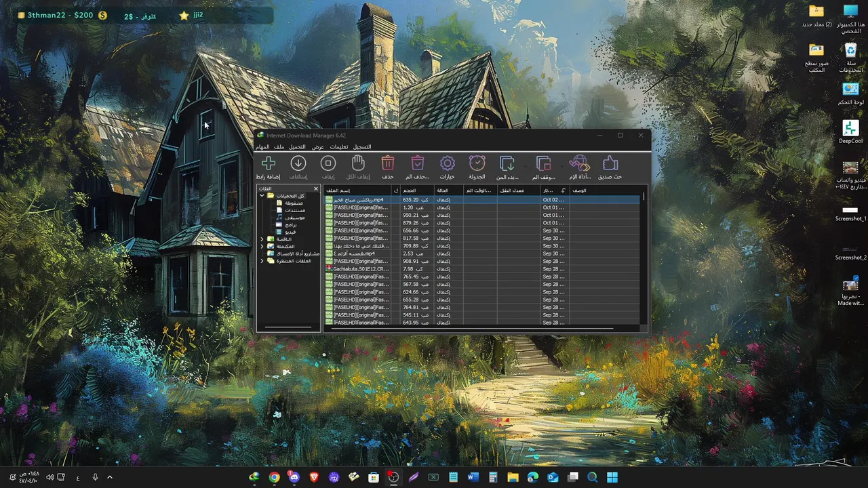Sort by الحالة column header
The width and height of the screenshot is (868, 488).
449,190
